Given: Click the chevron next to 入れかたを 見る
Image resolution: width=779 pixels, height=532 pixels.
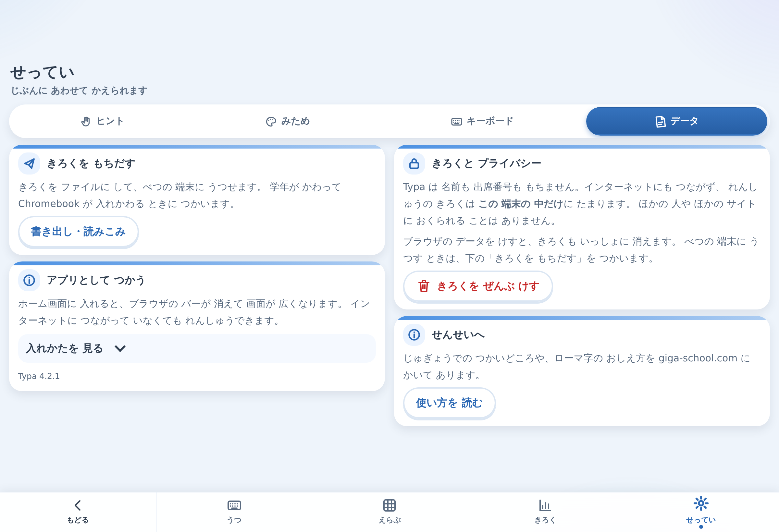Looking at the screenshot, I should pos(120,349).
